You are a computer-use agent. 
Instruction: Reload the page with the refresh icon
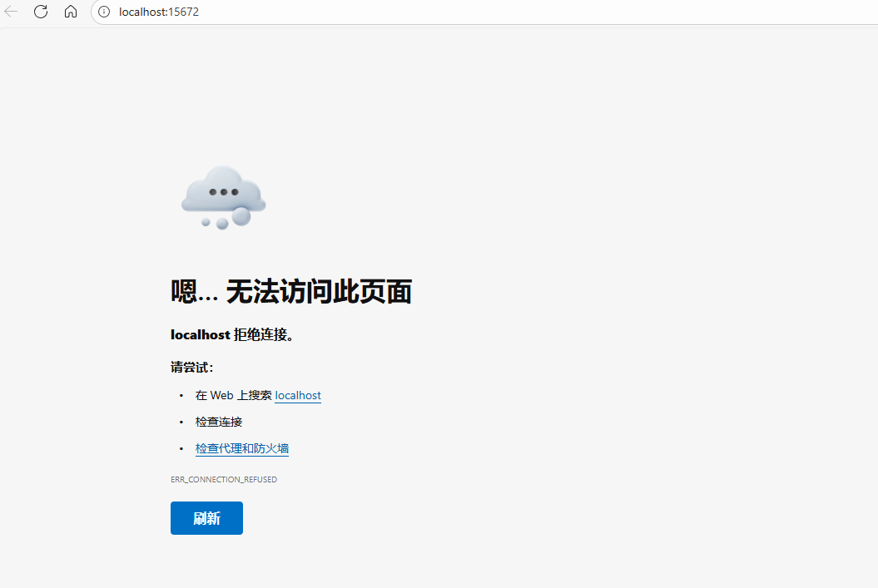click(41, 12)
